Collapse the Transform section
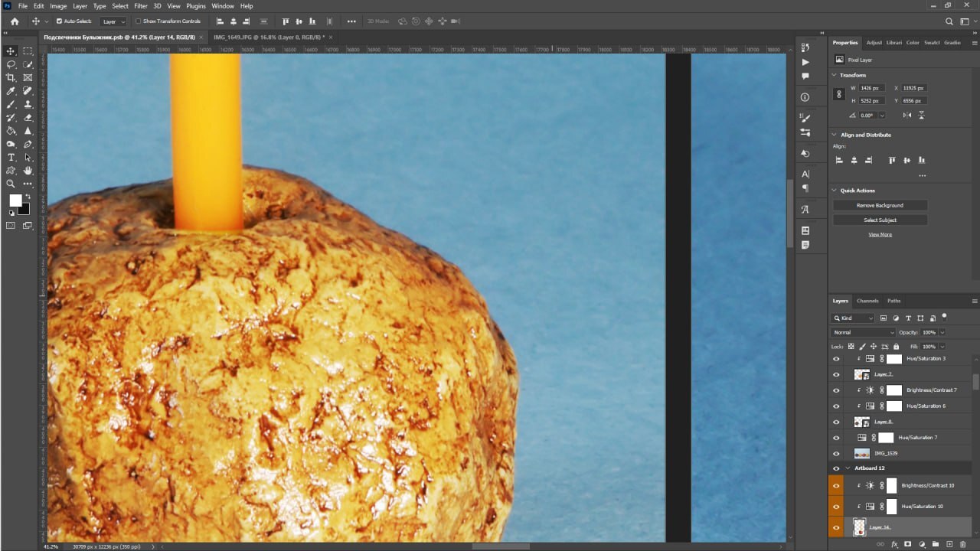The width and height of the screenshot is (980, 551). (835, 75)
